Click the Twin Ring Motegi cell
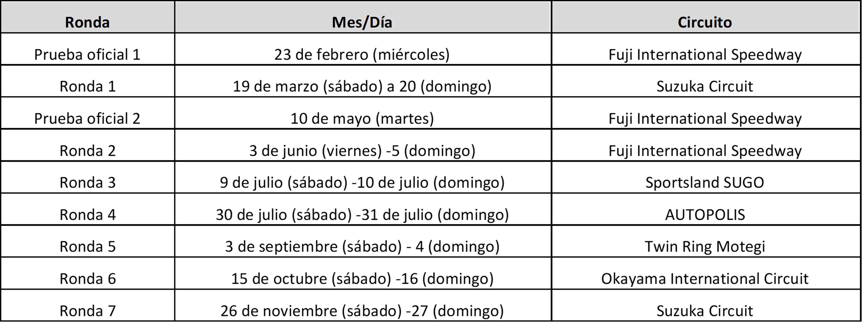 [x=705, y=246]
